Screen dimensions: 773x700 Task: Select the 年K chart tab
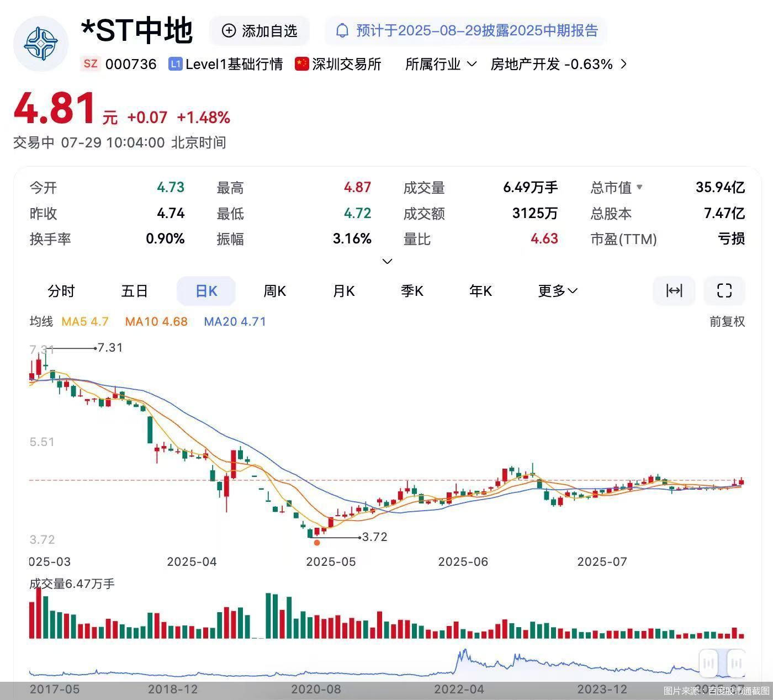(480, 290)
